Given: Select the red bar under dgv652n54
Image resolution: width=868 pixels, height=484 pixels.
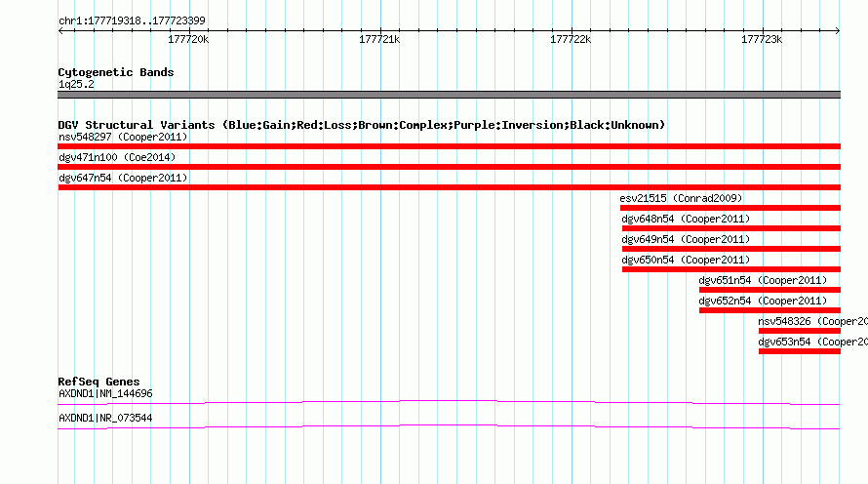Looking at the screenshot, I should (769, 310).
